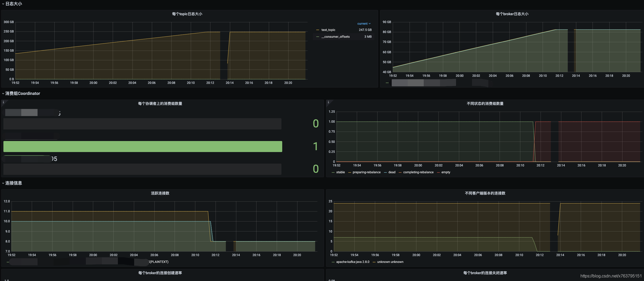Viewport: 644px width, 281px height.
Task: Click the 12.0 axis label in 活跃连接数 chart
Action: [7, 201]
